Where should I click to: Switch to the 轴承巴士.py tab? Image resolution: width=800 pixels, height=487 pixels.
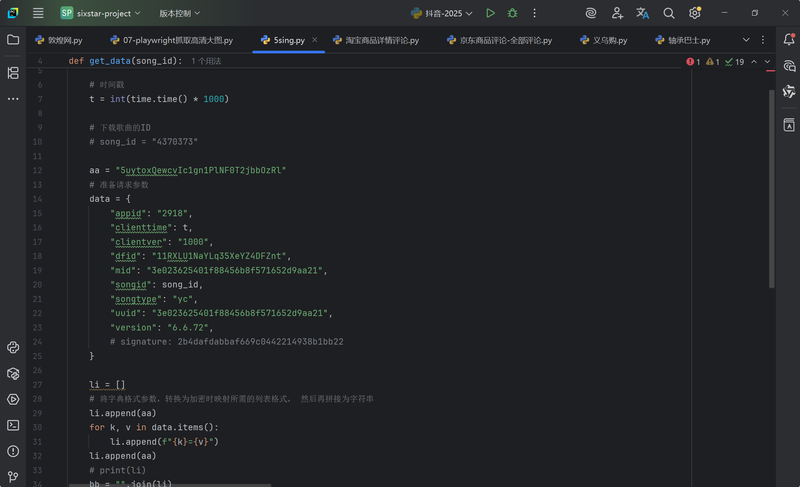[683, 40]
